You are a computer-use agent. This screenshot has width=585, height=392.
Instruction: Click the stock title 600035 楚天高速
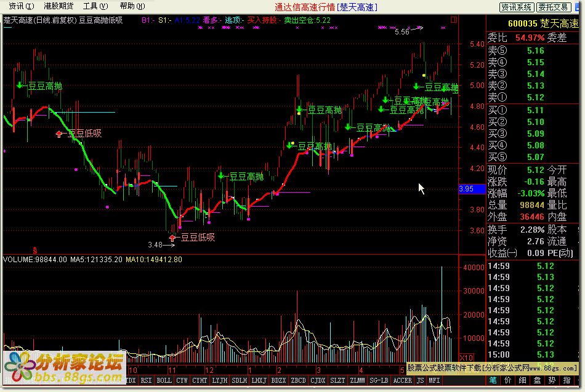point(543,24)
